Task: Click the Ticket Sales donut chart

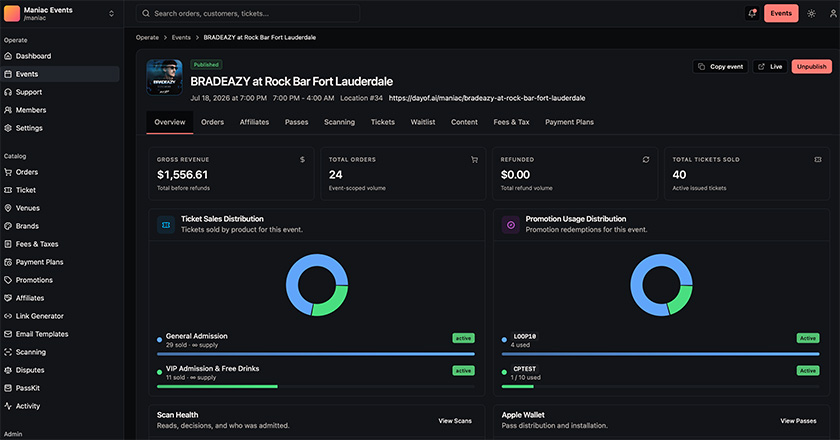Action: pyautogui.click(x=317, y=285)
